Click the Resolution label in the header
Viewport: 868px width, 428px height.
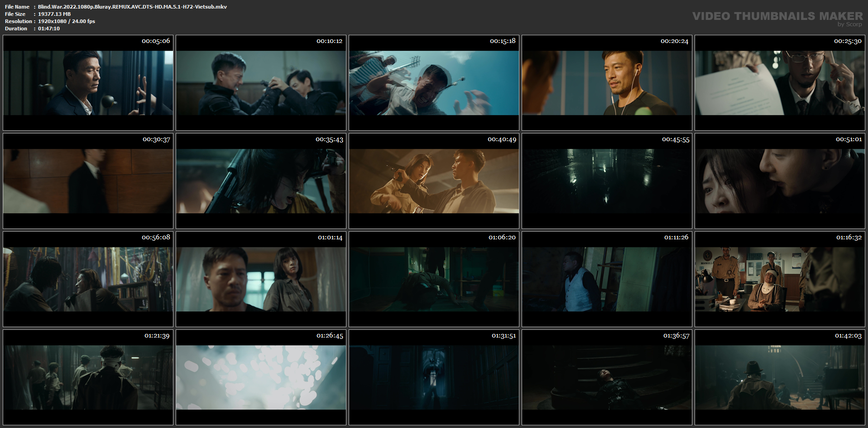(19, 21)
